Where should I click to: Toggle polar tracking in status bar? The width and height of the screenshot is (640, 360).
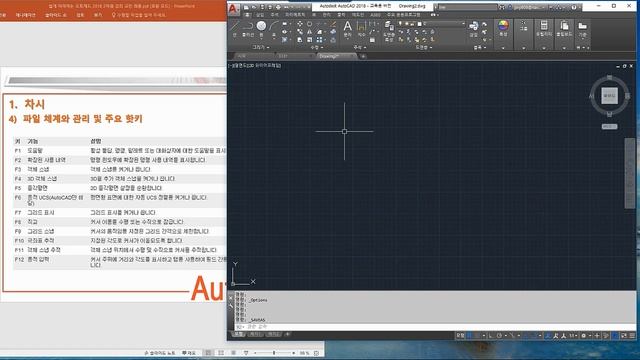pos(499,336)
